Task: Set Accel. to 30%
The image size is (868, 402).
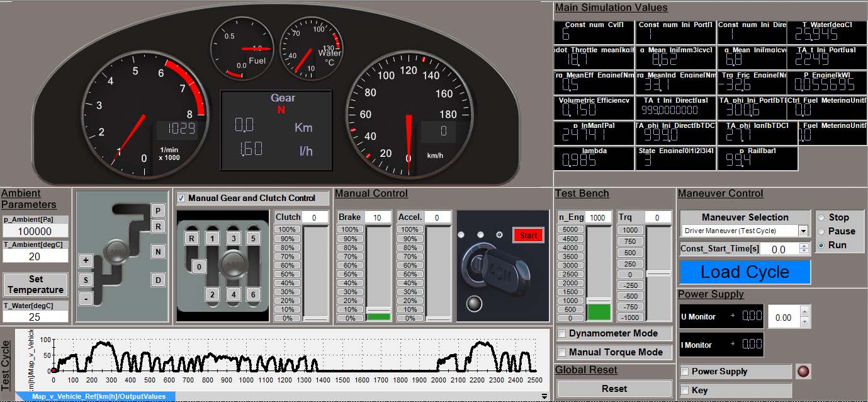Action: coord(410,292)
